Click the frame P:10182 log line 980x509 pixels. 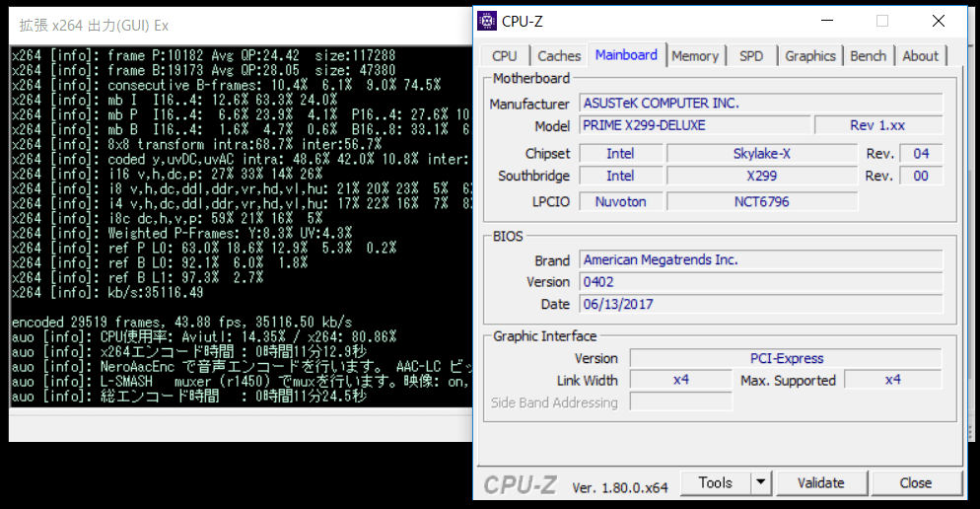204,55
